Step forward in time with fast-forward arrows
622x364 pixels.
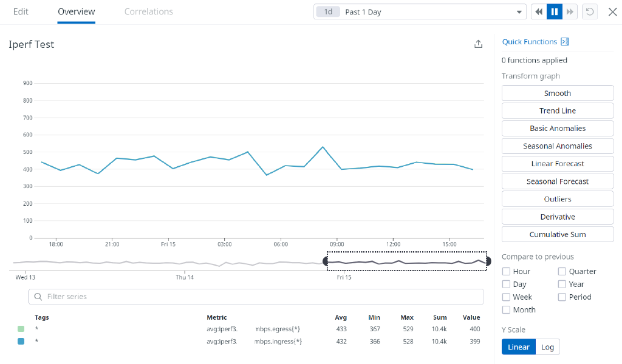click(x=570, y=11)
